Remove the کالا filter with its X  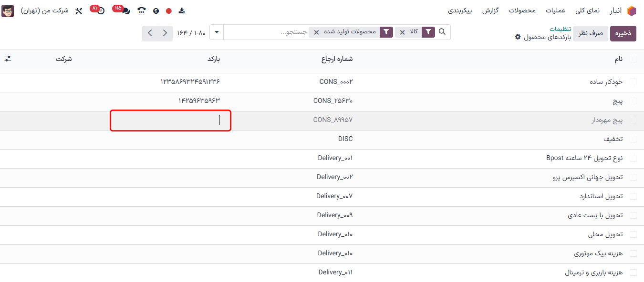click(402, 32)
